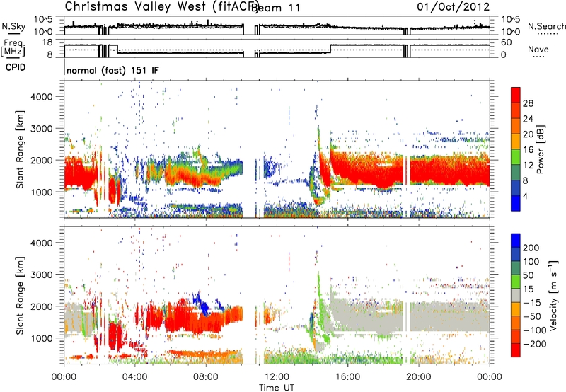Click the '60' Nave axis tick
Screen dimensions: 566x392
point(506,42)
